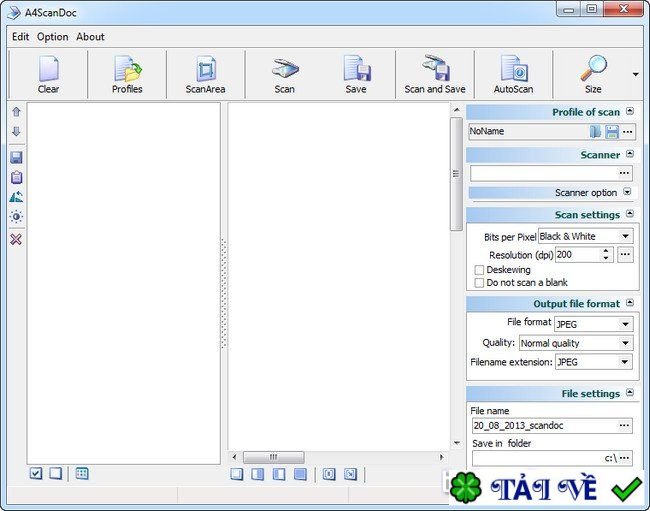This screenshot has height=511, width=650.
Task: Open the Profiles toolbar icon
Action: click(x=127, y=75)
